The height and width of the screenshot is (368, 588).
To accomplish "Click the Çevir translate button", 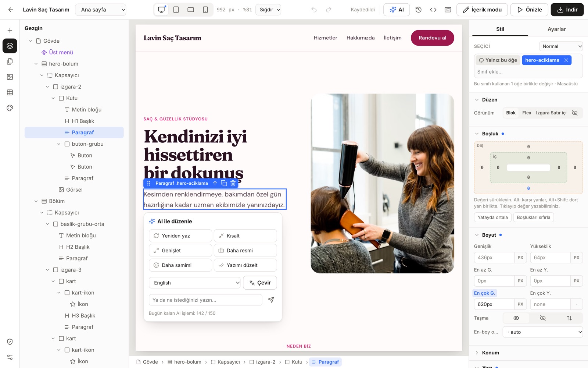I will click(260, 283).
